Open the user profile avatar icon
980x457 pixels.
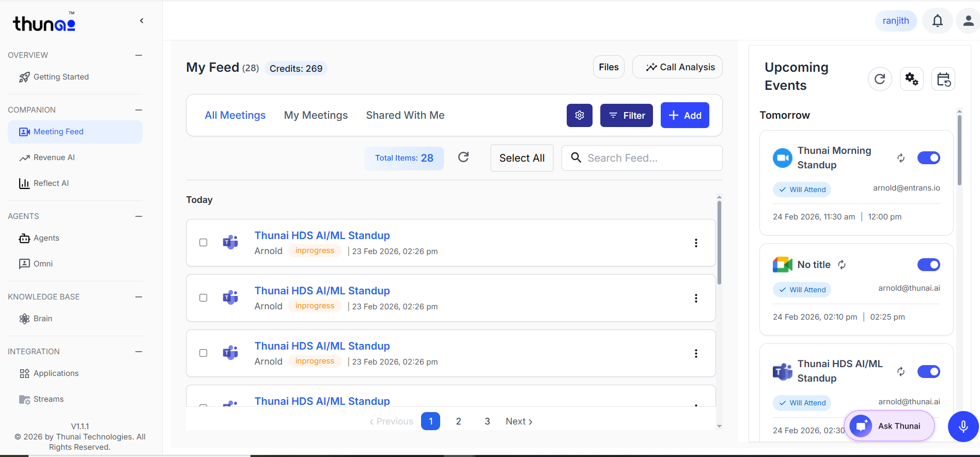pos(968,21)
